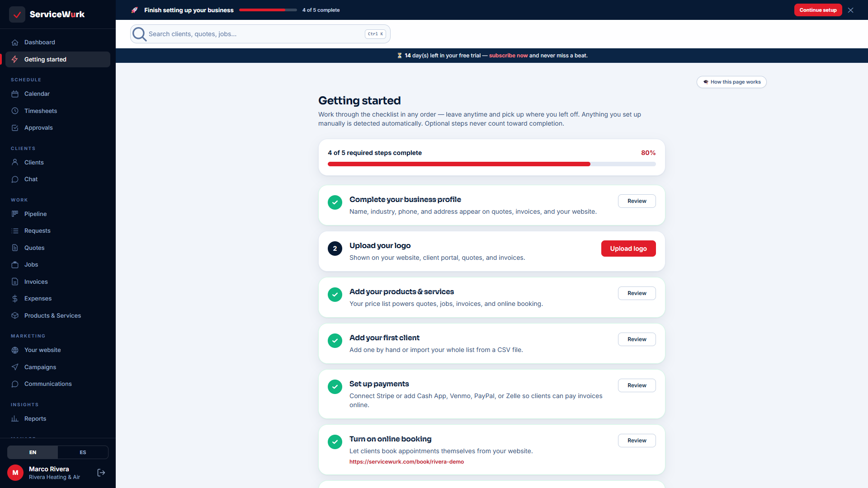Review the Add your first client step
This screenshot has height=488, width=868.
637,339
